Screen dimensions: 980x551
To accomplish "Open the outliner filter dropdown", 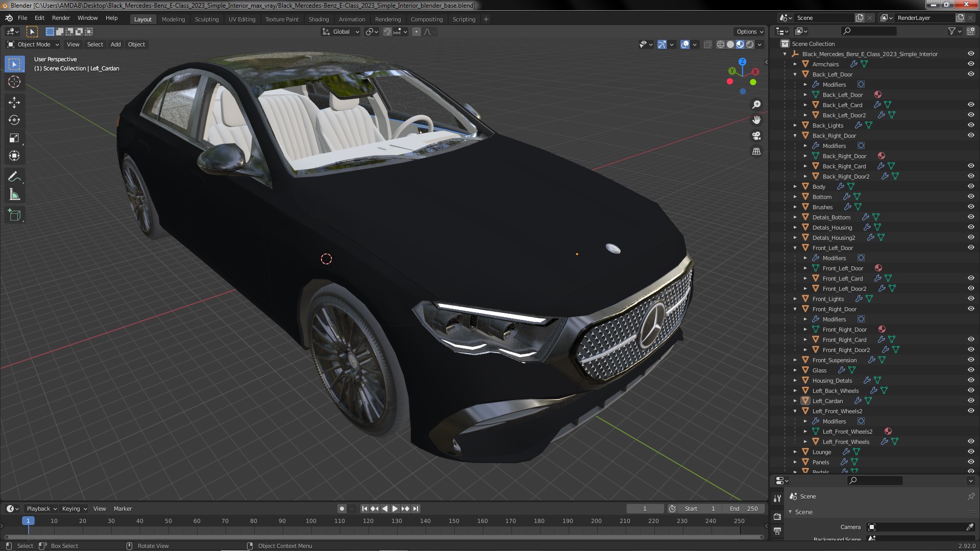I will (x=954, y=31).
